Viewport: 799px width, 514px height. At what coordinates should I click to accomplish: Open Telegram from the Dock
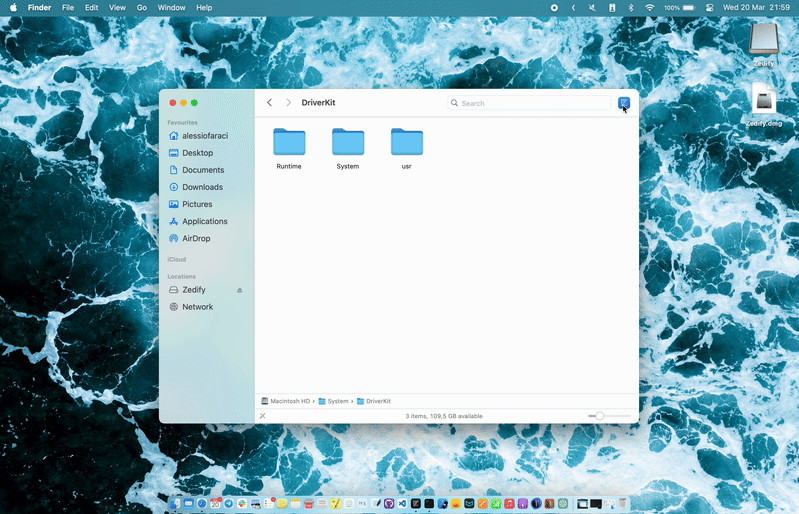[x=229, y=504]
